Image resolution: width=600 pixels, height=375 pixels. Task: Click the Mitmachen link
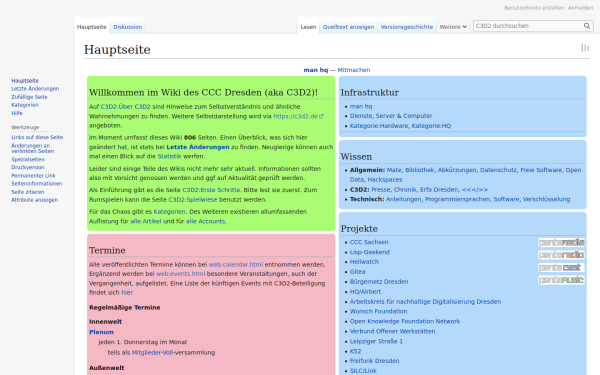354,70
